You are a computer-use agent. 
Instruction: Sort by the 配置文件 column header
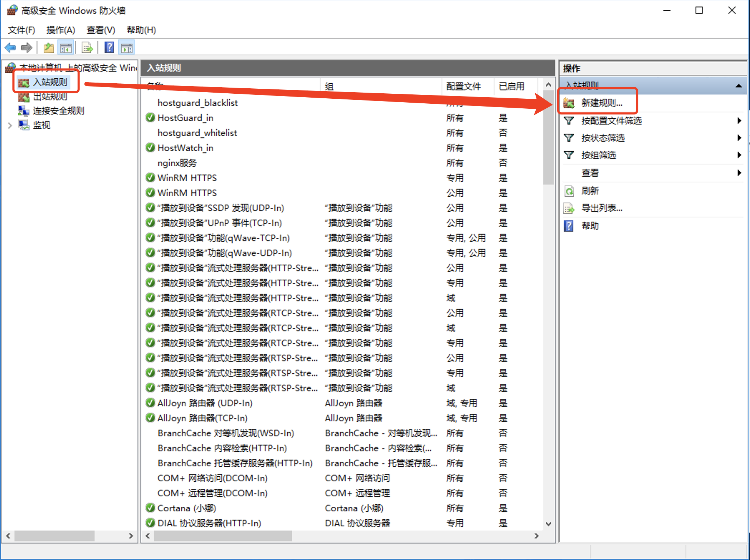468,86
